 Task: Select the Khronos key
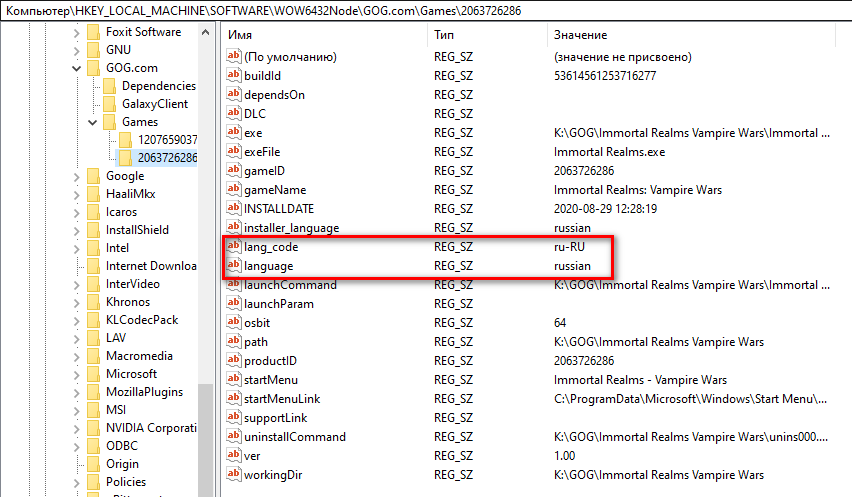[x=128, y=301]
